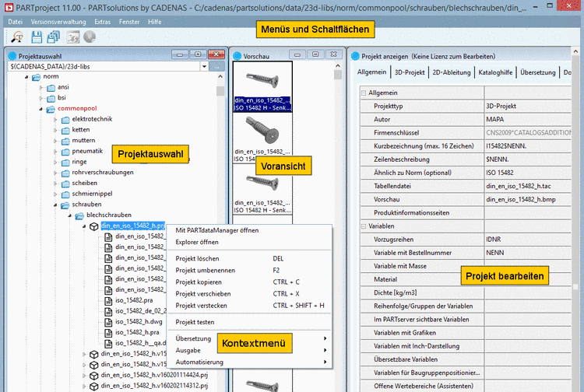Viewport: 584px width, 392px height.
Task: Open the Fenster menu
Action: coord(129,22)
